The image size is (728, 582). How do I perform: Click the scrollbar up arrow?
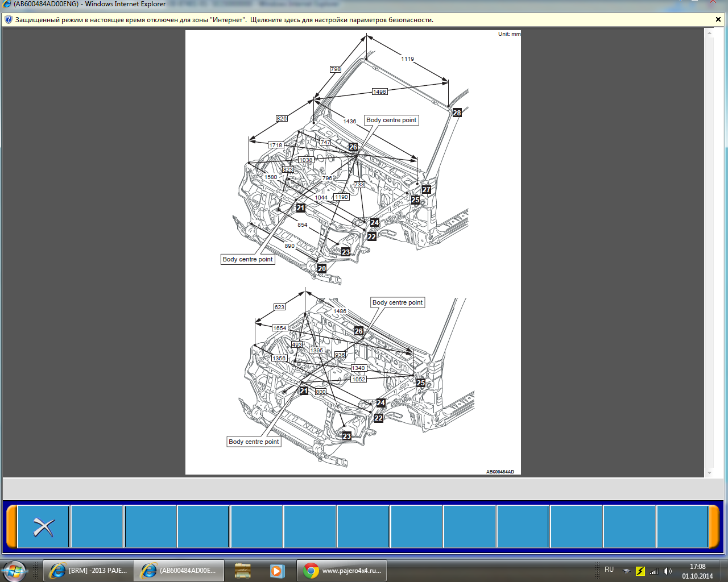(709, 33)
